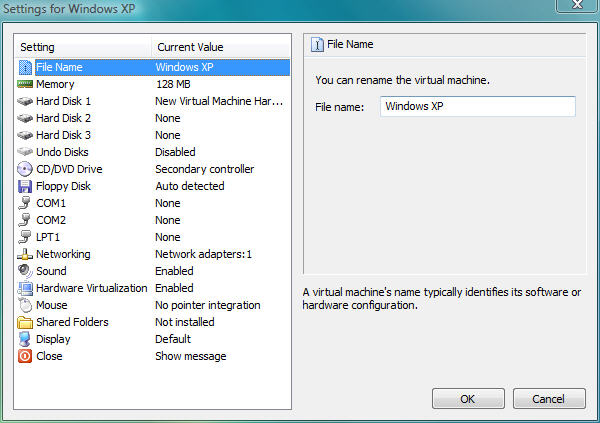Click the Mouse icon

(x=25, y=305)
